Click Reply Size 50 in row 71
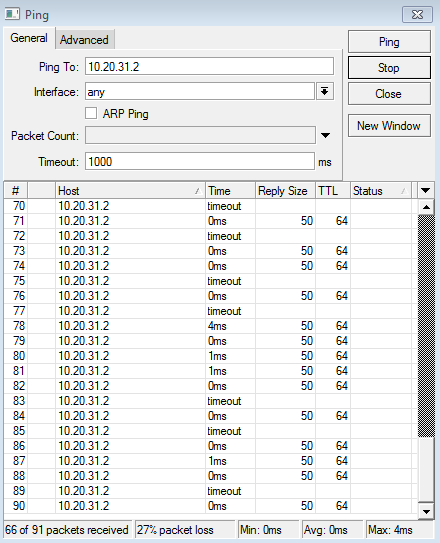This screenshot has height=543, width=440. (307, 221)
